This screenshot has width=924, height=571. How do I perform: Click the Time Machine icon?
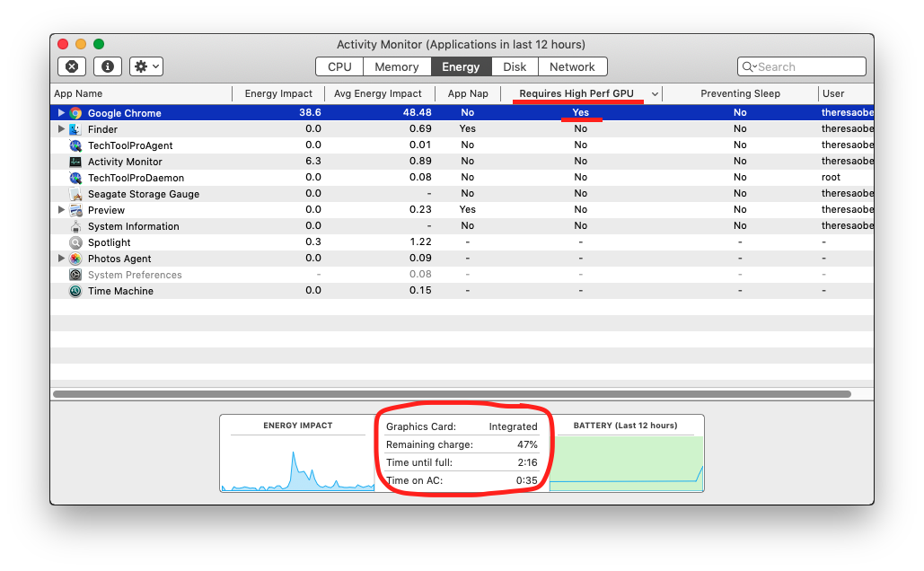tap(75, 291)
